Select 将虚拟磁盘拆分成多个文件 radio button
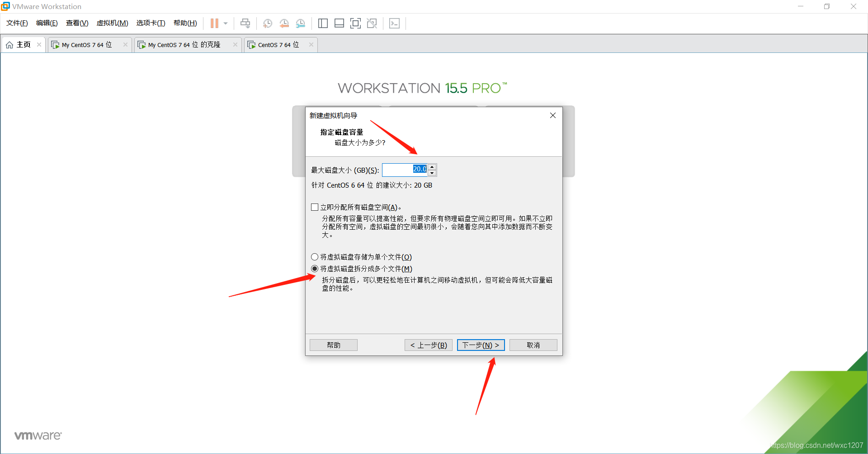868x454 pixels. pyautogui.click(x=315, y=269)
